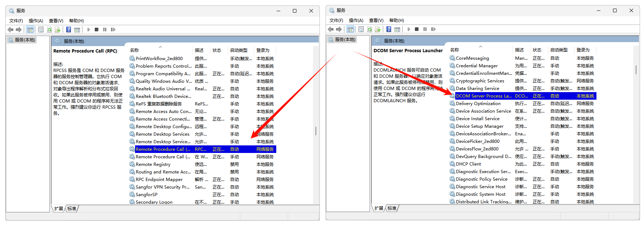Open 文件(F) menu in the DCOM services window
This screenshot has width=644, height=226.
[x=336, y=21]
